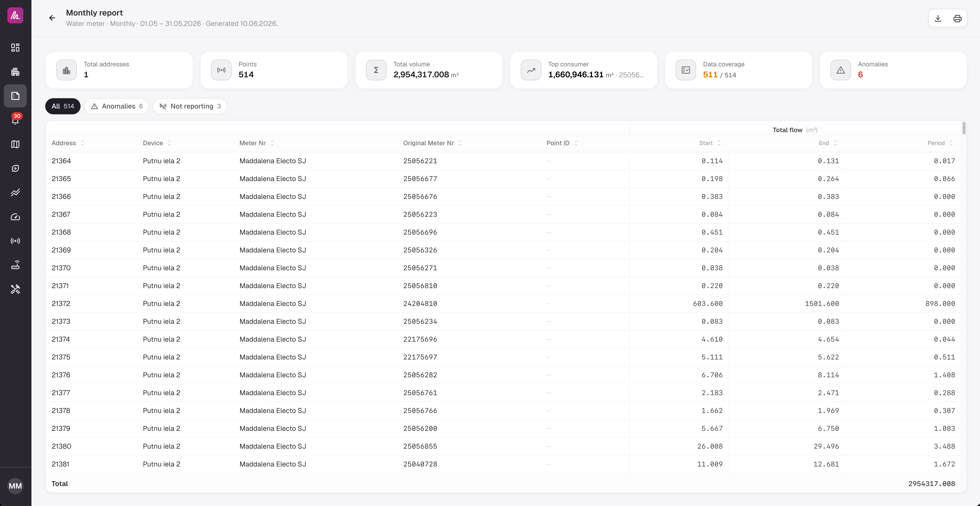
Task: Open the router gateway icon in sidebar
Action: tap(15, 265)
